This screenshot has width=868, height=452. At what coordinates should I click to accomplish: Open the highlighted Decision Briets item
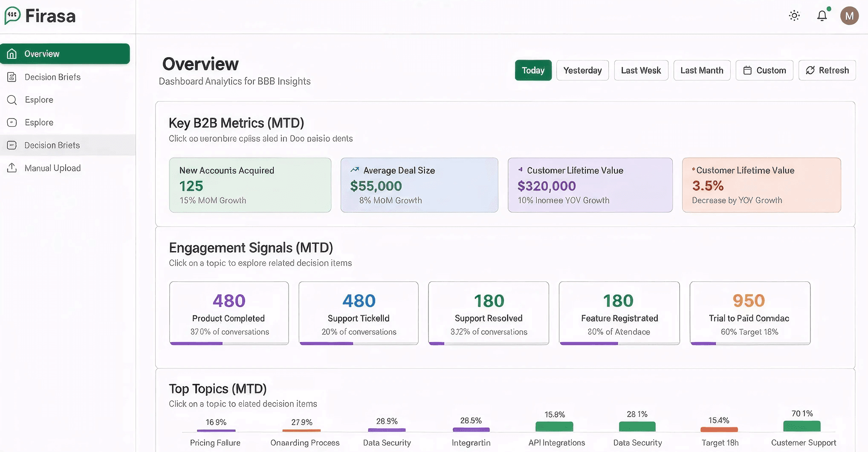(x=67, y=145)
